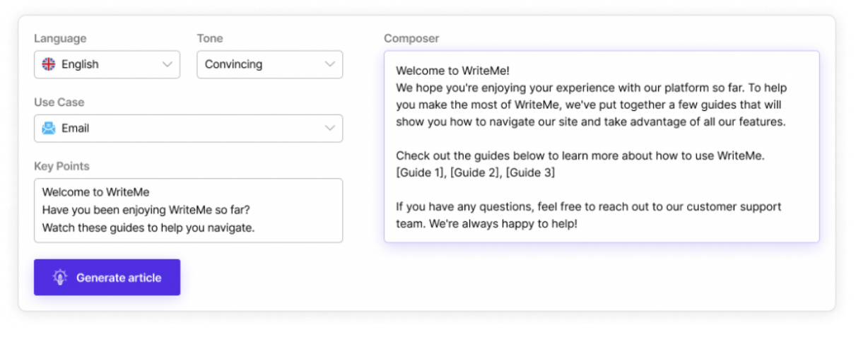Viewport: 868px width, 342px height.
Task: Click the [Guide 2] placeholder text
Action: tap(476, 173)
